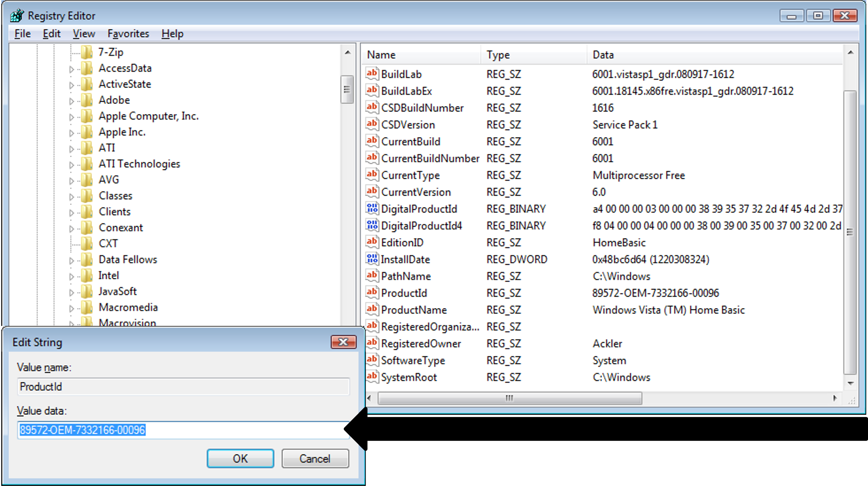
Task: Click the ProductId string value icon
Action: pyautogui.click(x=372, y=293)
